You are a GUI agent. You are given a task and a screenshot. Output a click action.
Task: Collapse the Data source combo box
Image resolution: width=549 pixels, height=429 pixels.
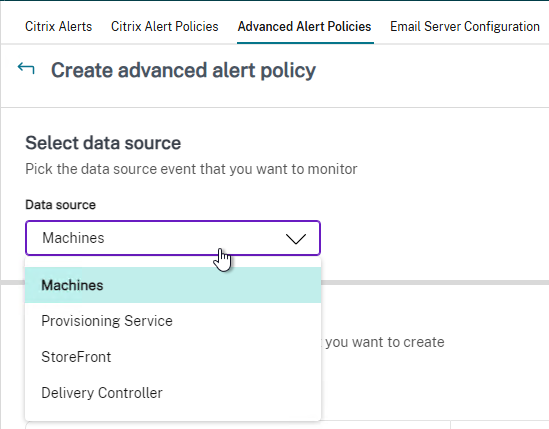pyautogui.click(x=173, y=238)
